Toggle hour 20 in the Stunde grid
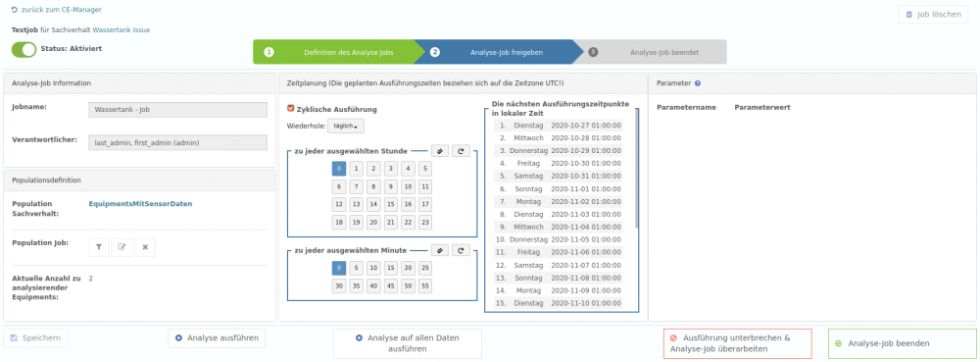Viewport: 980px width, 362px height. point(373,223)
